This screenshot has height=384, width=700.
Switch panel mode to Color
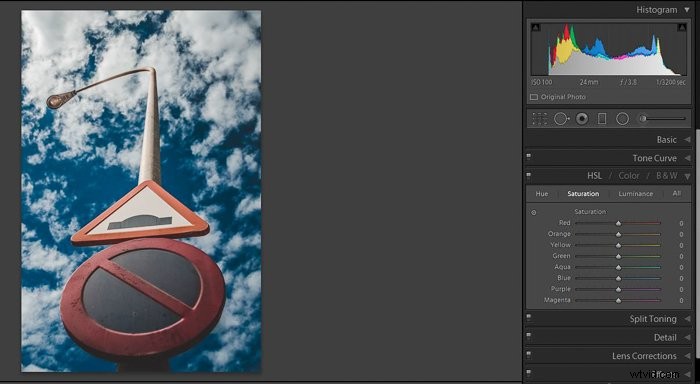[629, 176]
